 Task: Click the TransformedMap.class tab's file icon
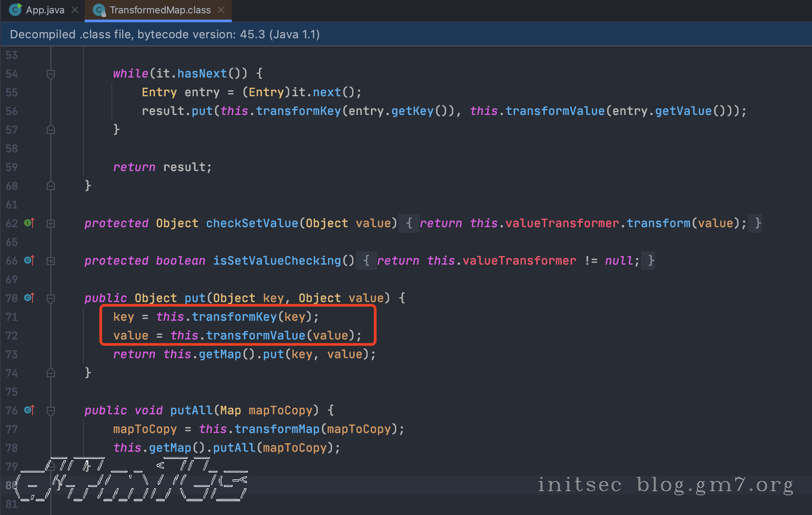point(99,10)
